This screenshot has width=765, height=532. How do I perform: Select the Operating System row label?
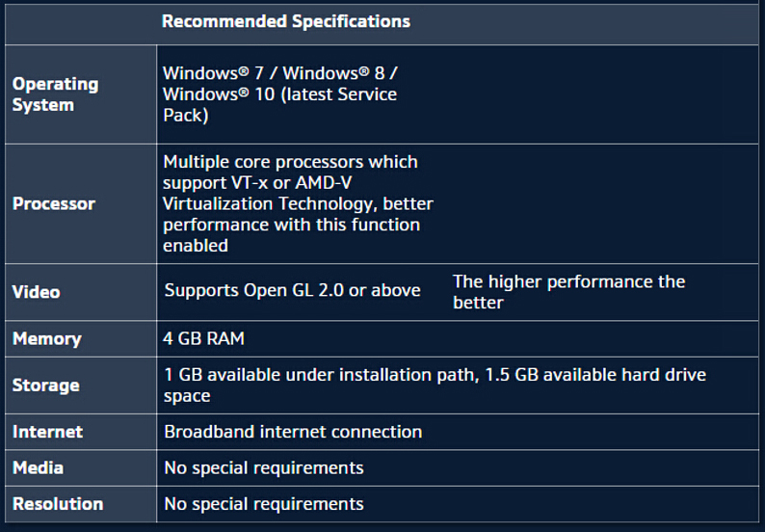55,94
